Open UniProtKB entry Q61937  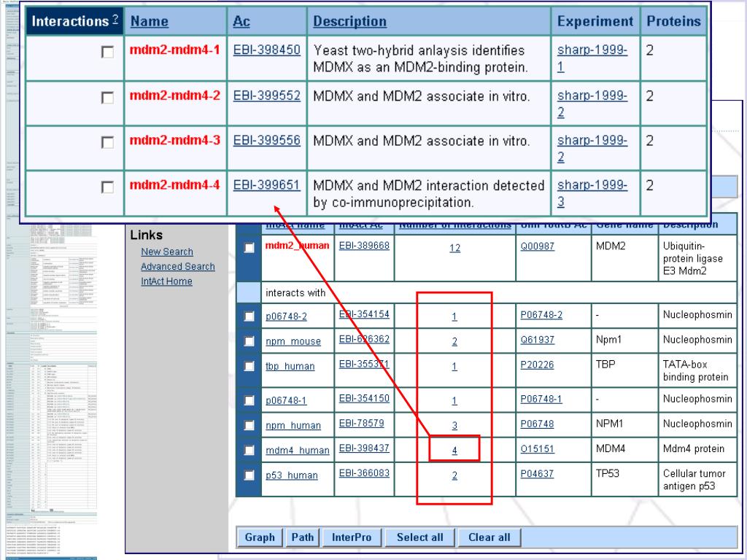[537, 340]
